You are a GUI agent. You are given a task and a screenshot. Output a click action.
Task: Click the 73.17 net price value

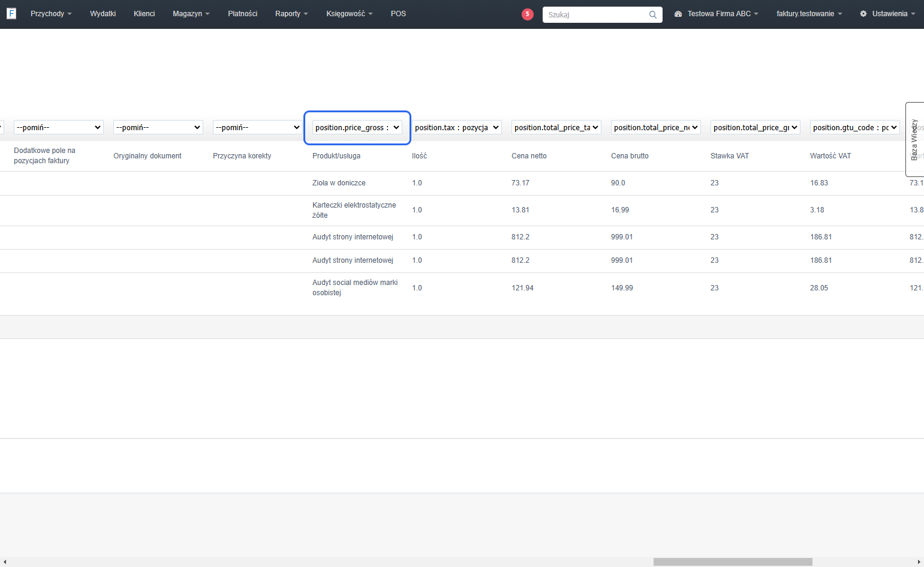pyautogui.click(x=520, y=183)
